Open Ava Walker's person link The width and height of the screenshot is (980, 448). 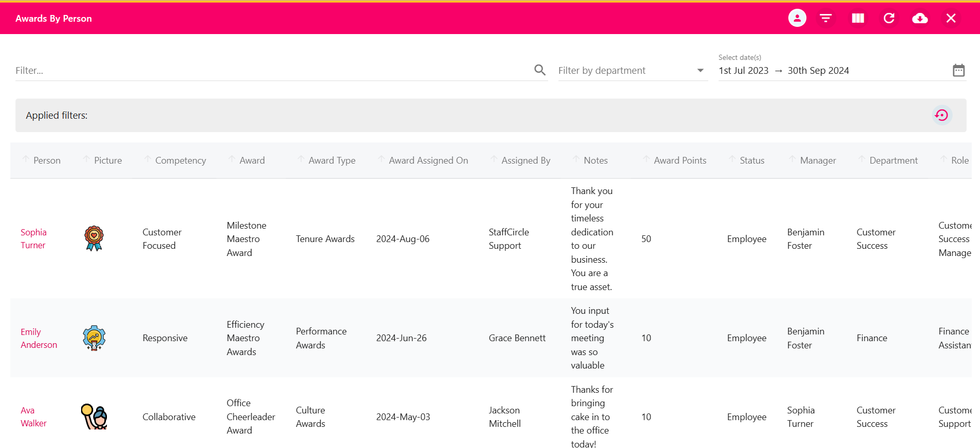pos(34,417)
